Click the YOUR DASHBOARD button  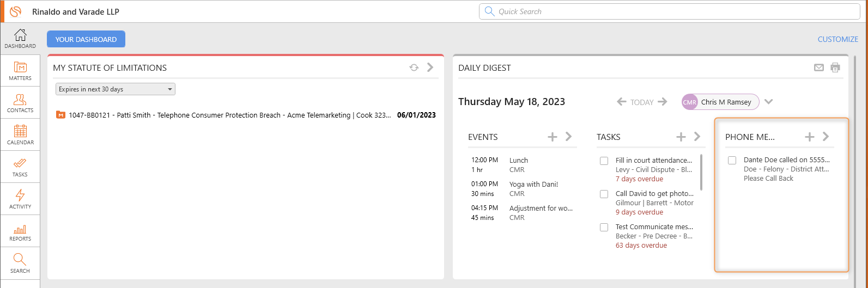[86, 39]
